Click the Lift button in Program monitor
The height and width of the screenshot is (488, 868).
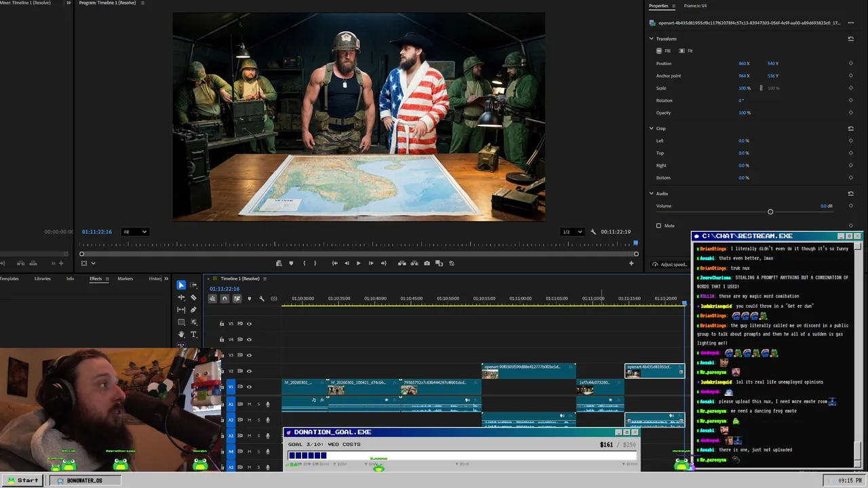(x=401, y=263)
